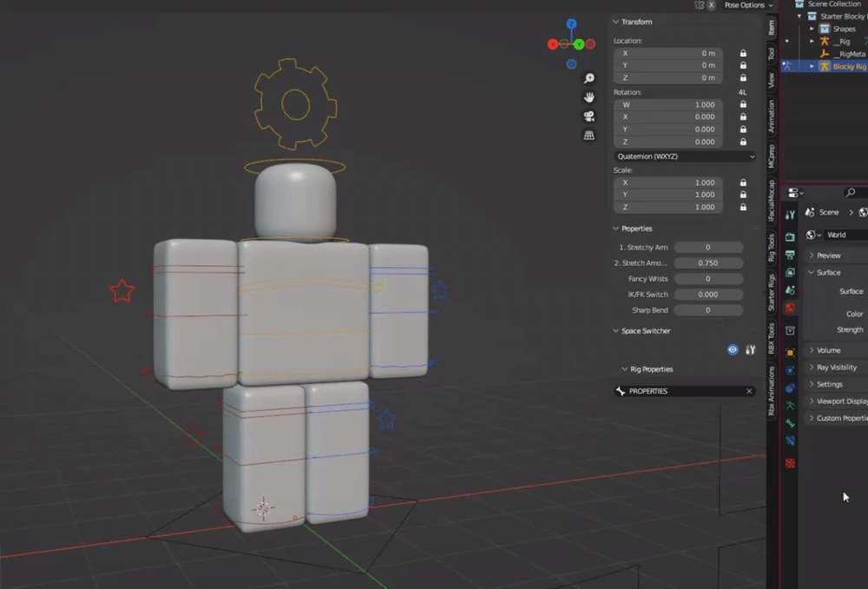Open the Output properties tab icon
Screen dimensions: 868x589
(790, 255)
